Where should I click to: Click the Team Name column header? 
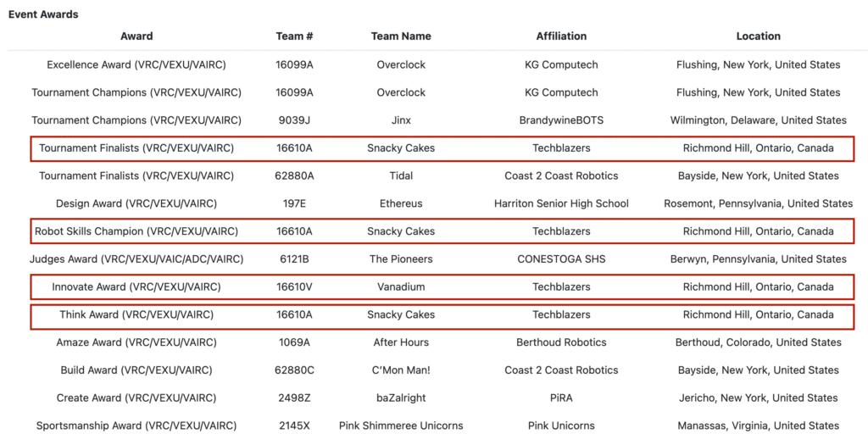pos(401,36)
